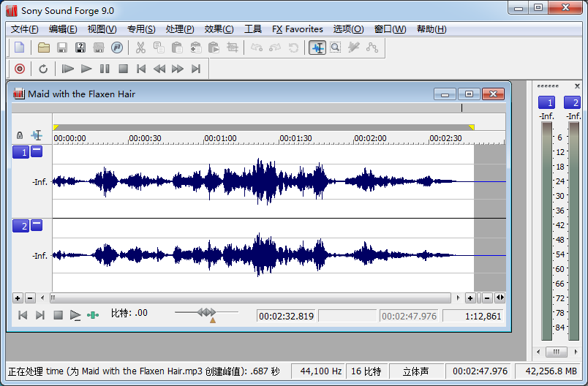Image resolution: width=588 pixels, height=386 pixels.
Task: Open a file with the folder icon
Action: [44, 48]
